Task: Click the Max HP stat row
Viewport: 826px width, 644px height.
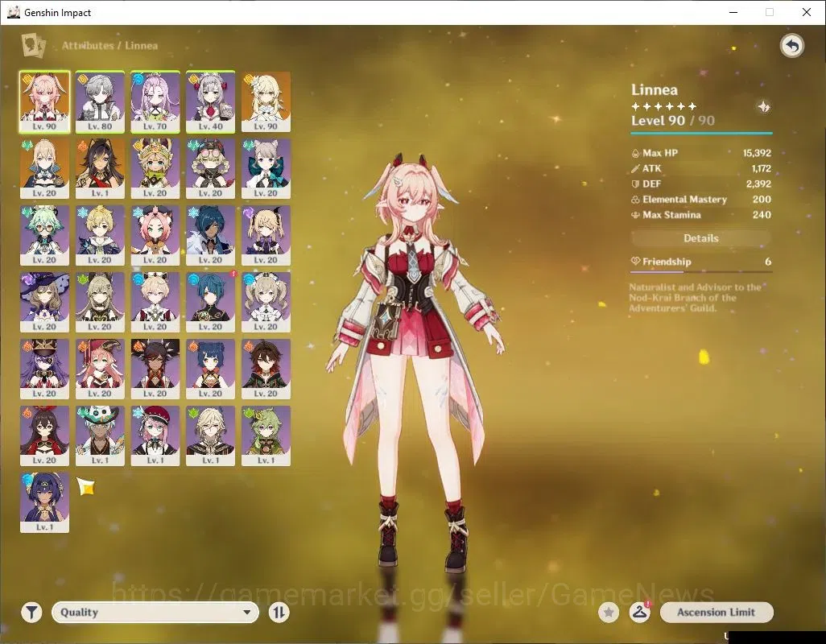Action: (x=701, y=153)
